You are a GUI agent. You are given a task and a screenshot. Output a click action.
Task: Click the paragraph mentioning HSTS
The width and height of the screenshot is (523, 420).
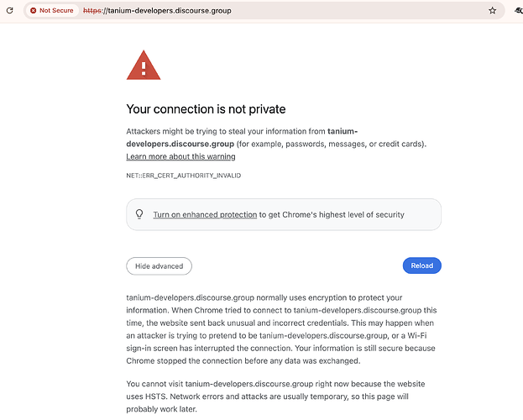pos(275,396)
